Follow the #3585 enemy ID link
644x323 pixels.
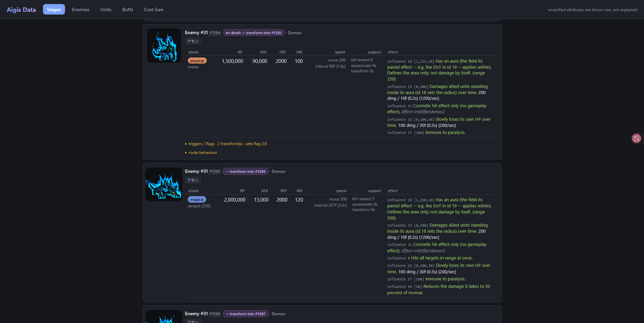tap(215, 171)
